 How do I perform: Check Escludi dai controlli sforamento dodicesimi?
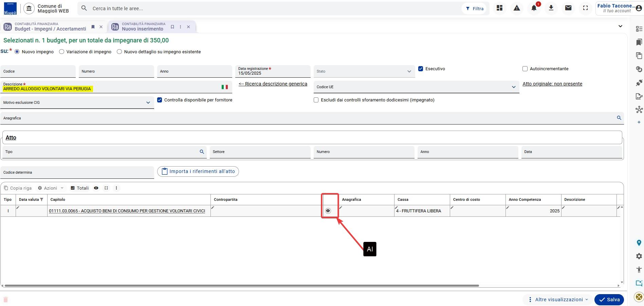click(x=316, y=100)
